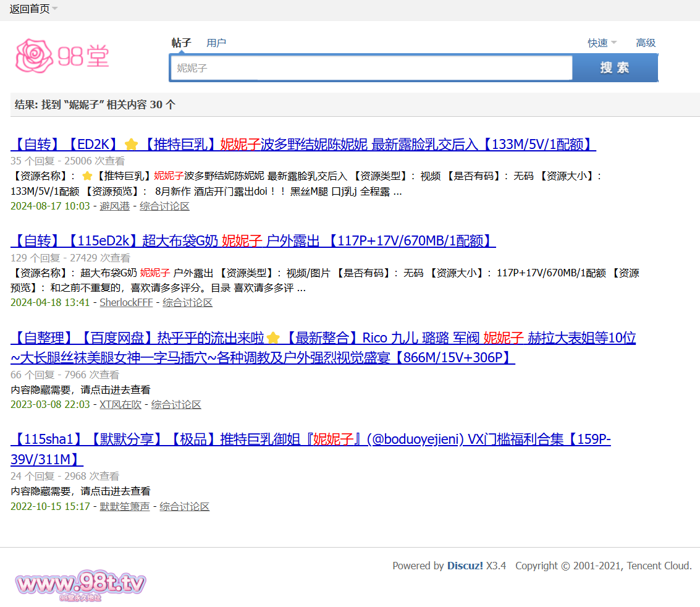Click the blue 搜索 button
Image resolution: width=700 pixels, height=607 pixels.
click(614, 68)
